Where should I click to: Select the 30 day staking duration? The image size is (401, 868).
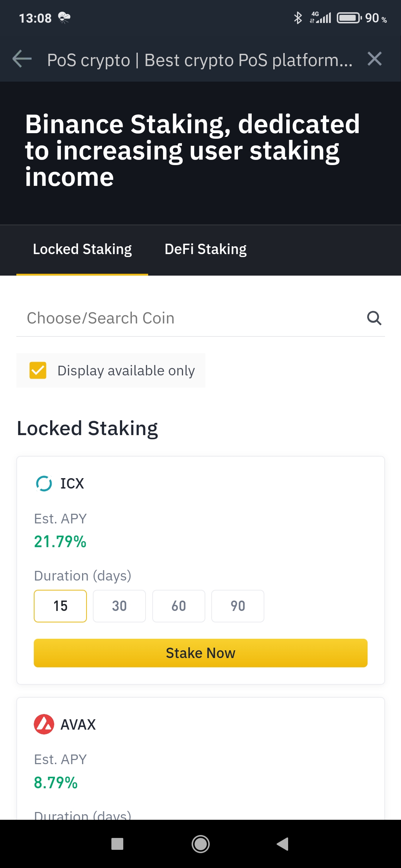[x=119, y=606]
